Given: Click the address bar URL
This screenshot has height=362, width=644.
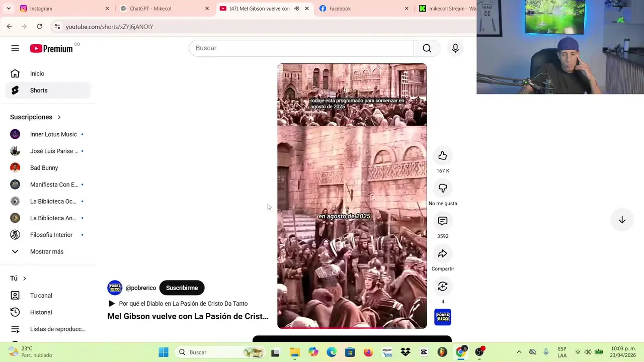Looking at the screenshot, I should tap(109, 27).
